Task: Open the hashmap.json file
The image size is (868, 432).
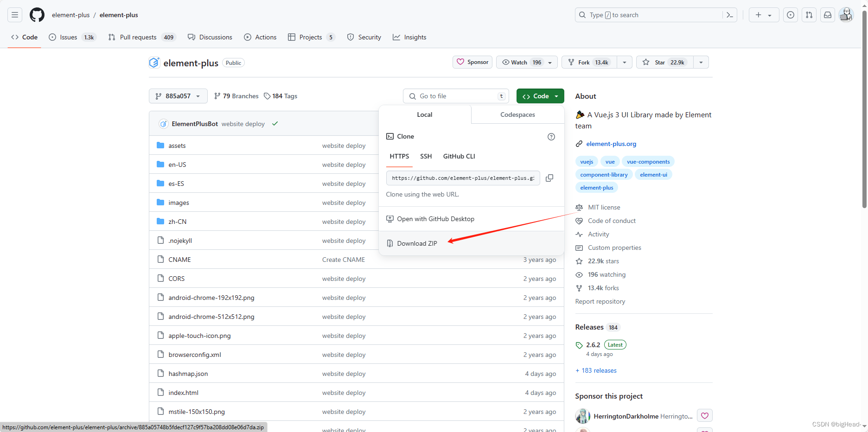Action: [x=188, y=374]
